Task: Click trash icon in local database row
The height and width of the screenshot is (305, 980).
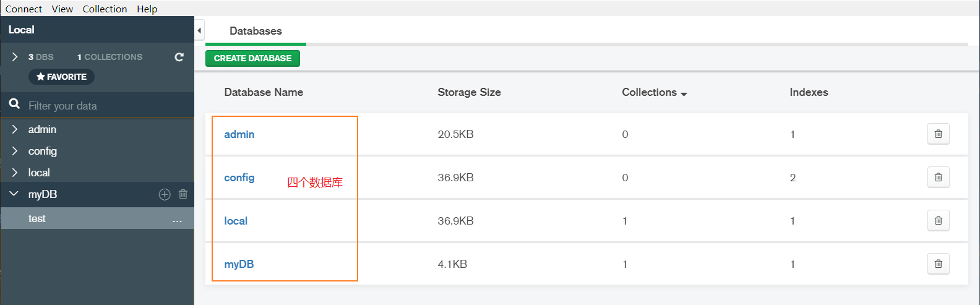Action: [938, 221]
